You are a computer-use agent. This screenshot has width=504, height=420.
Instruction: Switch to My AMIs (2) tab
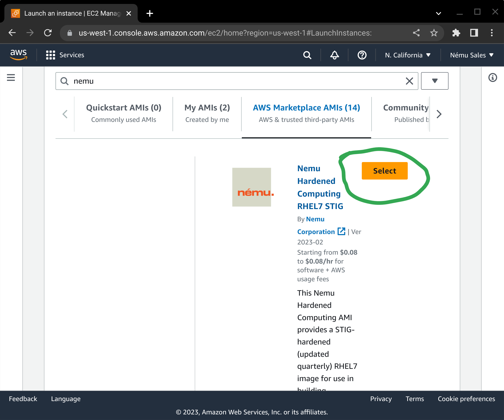pyautogui.click(x=207, y=113)
